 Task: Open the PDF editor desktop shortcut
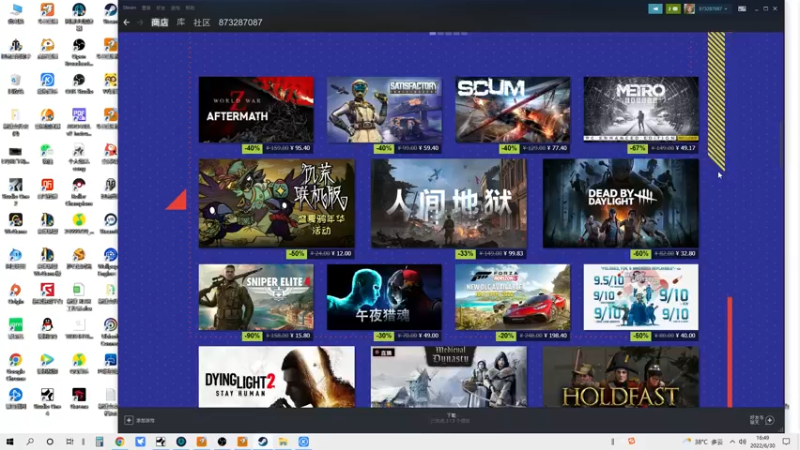[79, 122]
